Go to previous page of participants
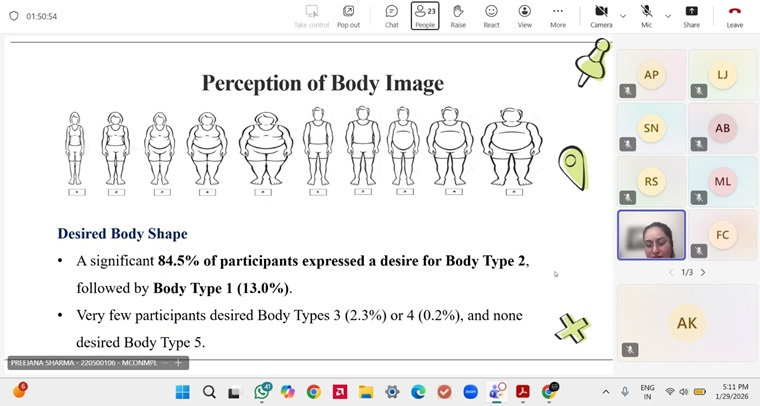The width and height of the screenshot is (760, 406). (670, 272)
